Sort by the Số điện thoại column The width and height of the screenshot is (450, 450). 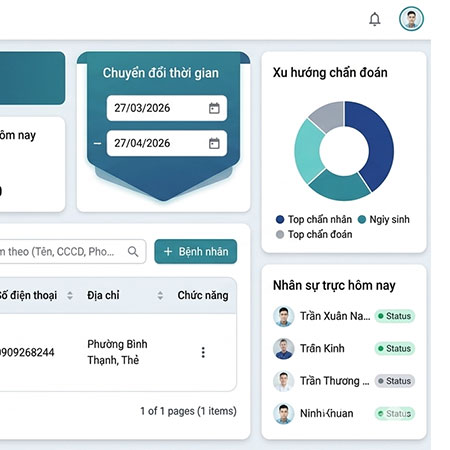coord(70,295)
